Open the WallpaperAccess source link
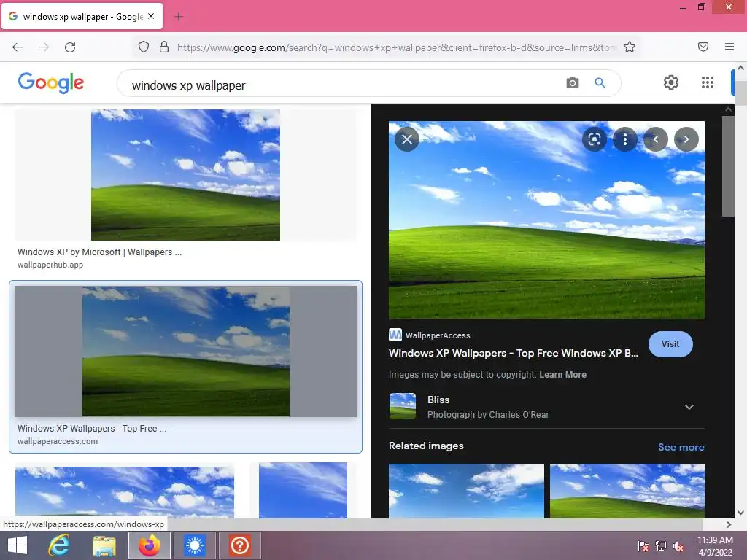The width and height of the screenshot is (747, 560). [430, 335]
